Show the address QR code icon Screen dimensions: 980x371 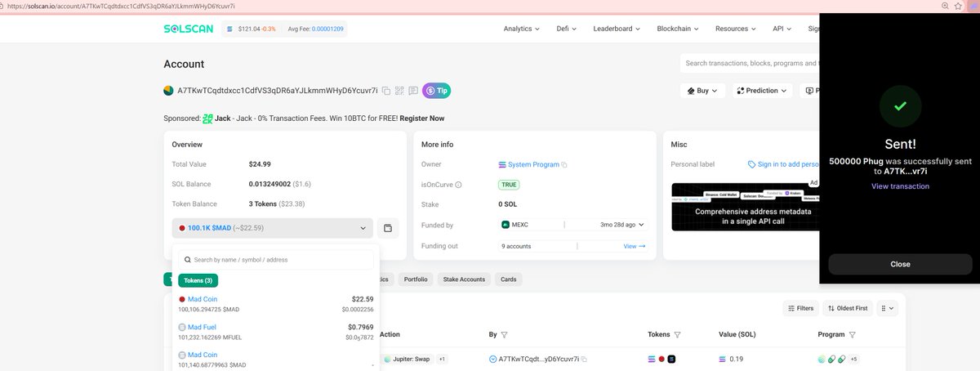tap(399, 91)
